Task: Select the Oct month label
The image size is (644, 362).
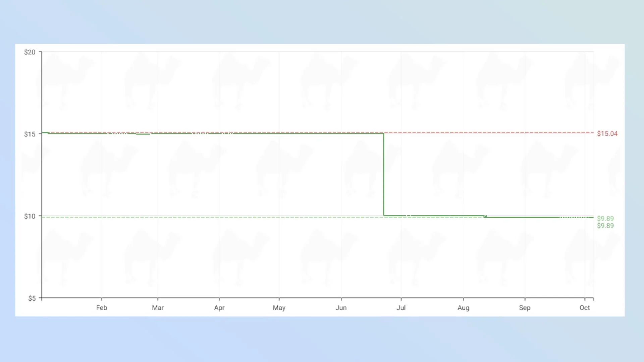Action: coord(585,308)
